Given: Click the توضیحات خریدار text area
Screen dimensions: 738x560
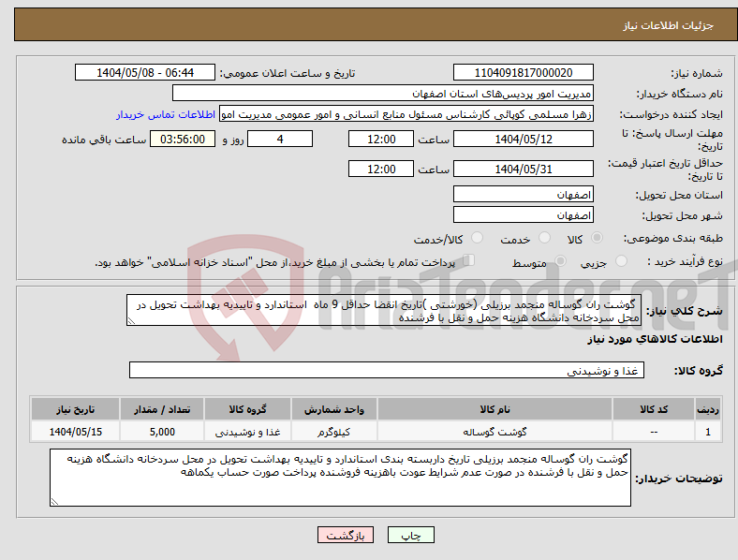Looking at the screenshot, I should [x=340, y=478].
